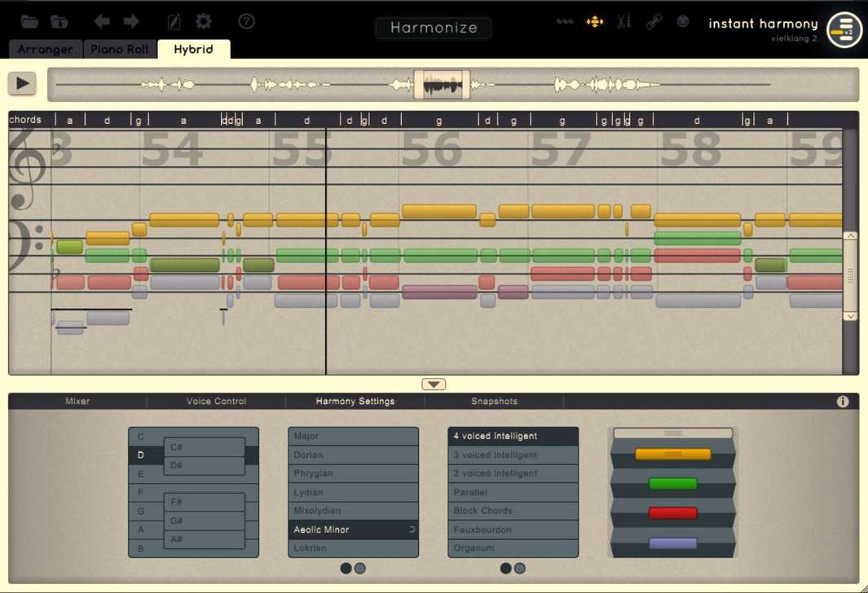Open the Harmony Settings tab
Screen dimensions: 868x593
[355, 401]
